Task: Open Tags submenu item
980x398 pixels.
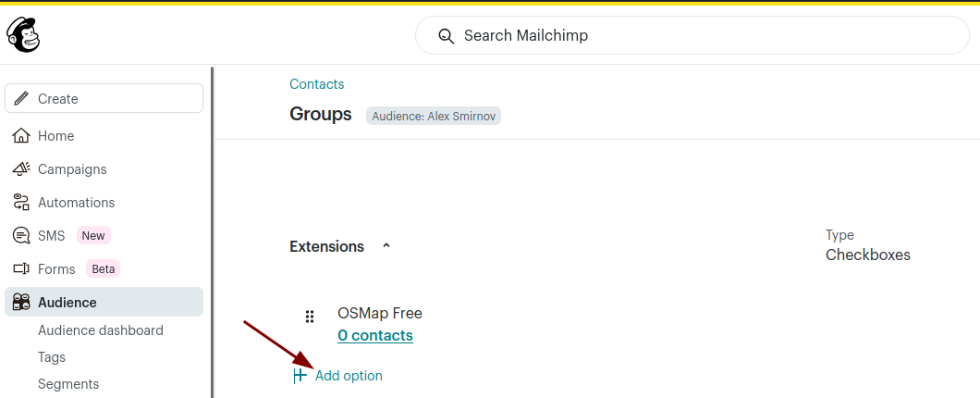Action: (52, 356)
